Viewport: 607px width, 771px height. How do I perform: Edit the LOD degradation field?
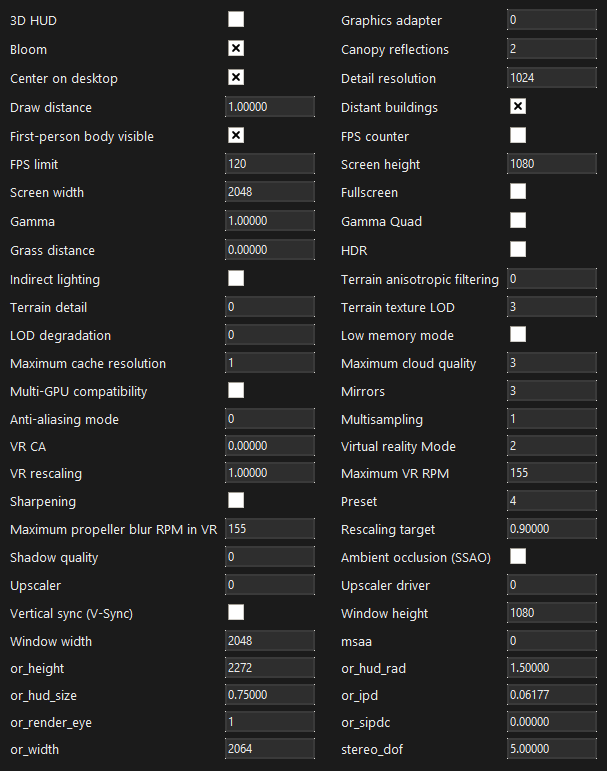coord(270,335)
